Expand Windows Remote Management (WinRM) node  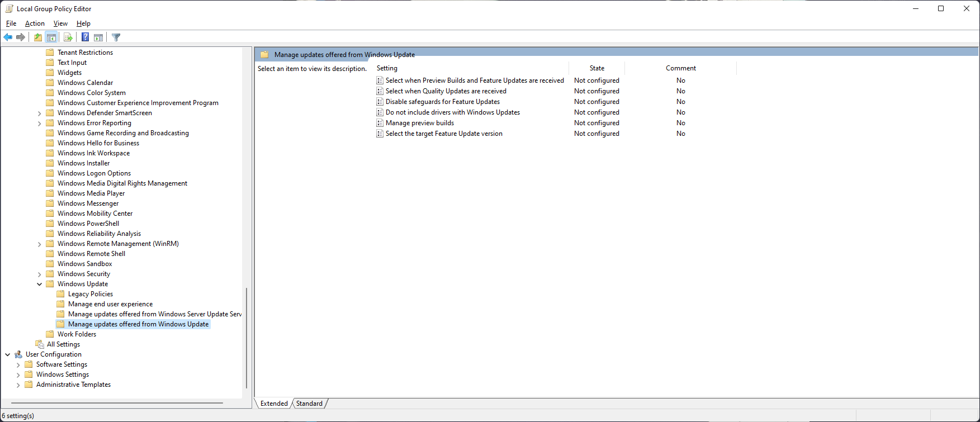39,244
